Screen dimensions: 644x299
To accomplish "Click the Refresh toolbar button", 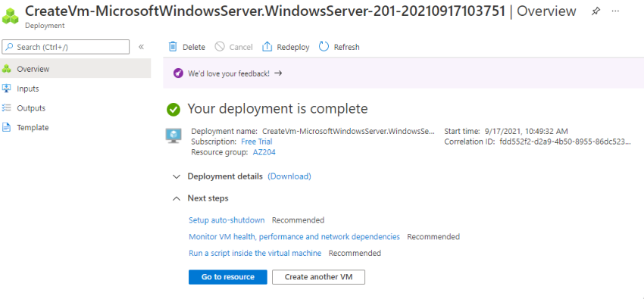I will click(339, 47).
